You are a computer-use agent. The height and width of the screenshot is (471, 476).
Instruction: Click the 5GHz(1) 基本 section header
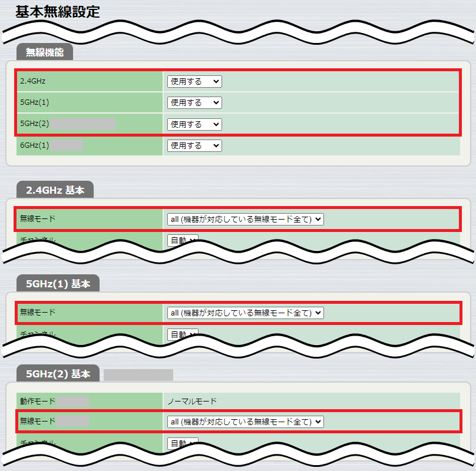pos(58,284)
